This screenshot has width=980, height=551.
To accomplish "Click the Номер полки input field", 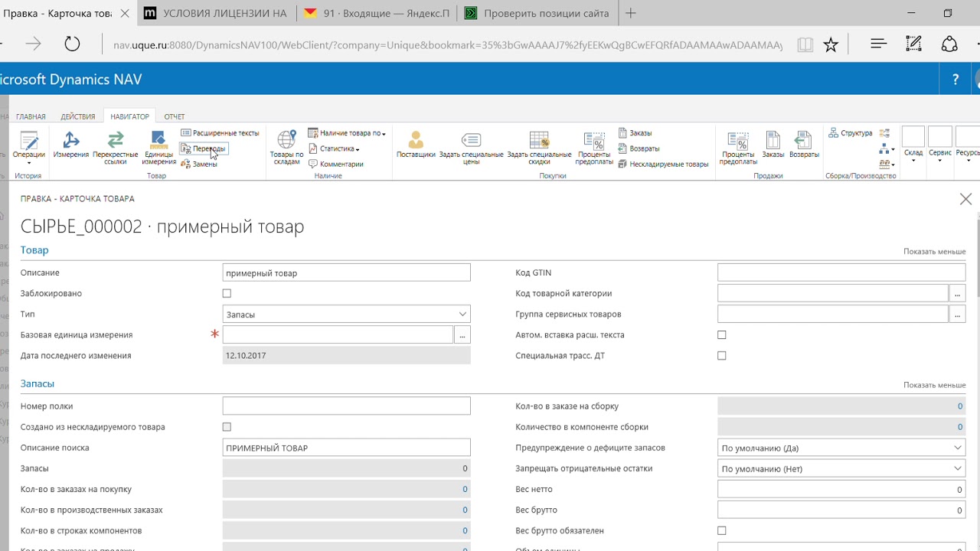I will point(346,406).
